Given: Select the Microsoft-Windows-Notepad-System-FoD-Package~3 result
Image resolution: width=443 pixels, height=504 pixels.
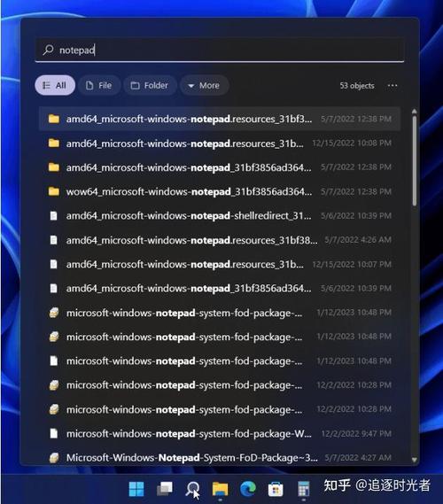Looking at the screenshot, I should point(220,457).
